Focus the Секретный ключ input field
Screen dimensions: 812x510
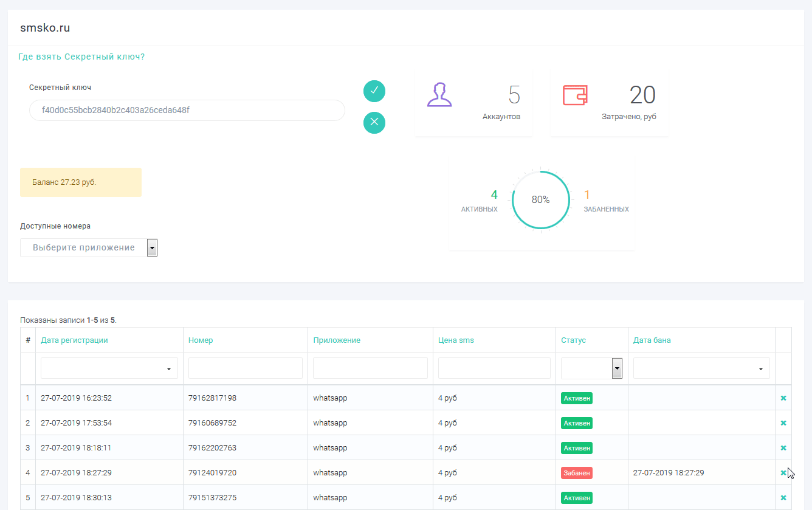[187, 111]
